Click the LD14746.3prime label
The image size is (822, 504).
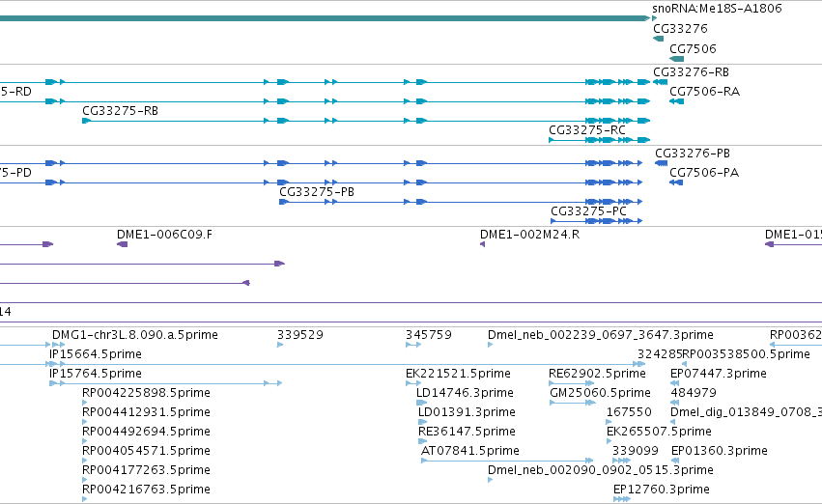[465, 393]
